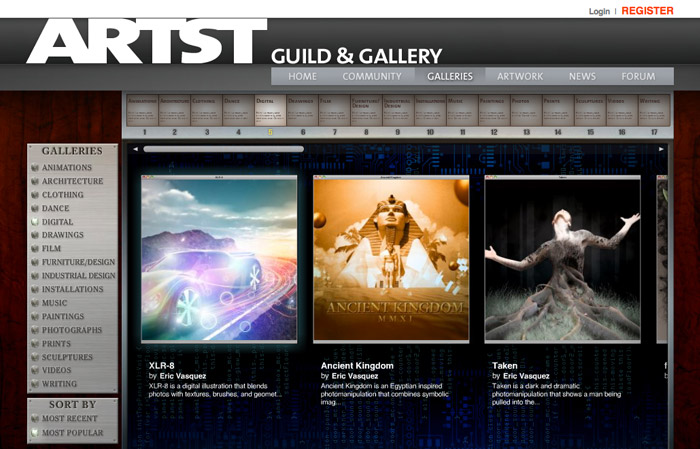
Task: Select Installations in Galleries sidebar
Action: tap(72, 289)
